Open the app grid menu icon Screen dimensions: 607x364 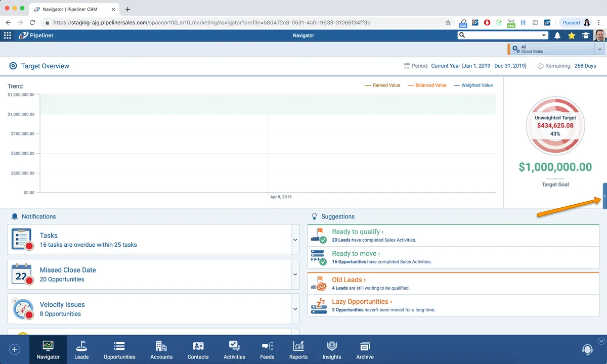[x=8, y=35]
